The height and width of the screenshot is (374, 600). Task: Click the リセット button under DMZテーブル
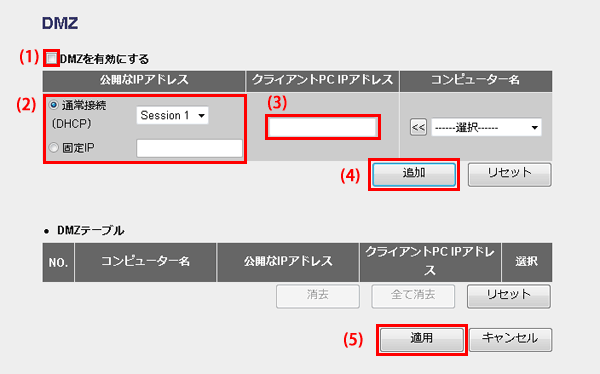coord(509,296)
